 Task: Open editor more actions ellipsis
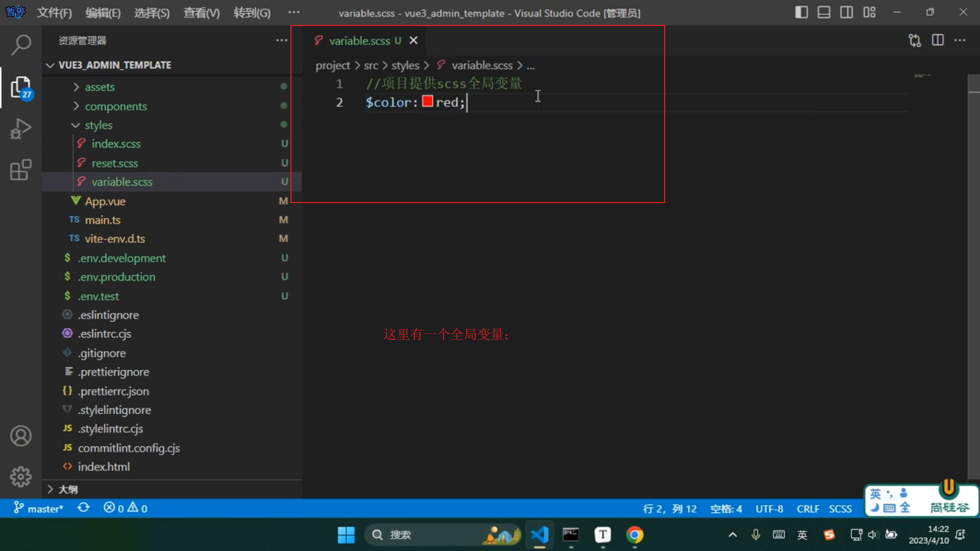coord(960,40)
